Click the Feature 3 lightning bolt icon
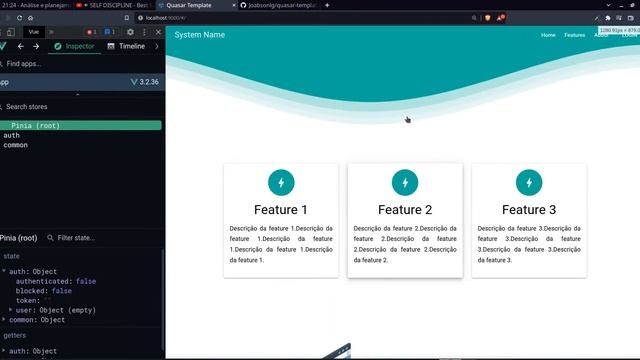The height and width of the screenshot is (360, 640). (x=529, y=182)
